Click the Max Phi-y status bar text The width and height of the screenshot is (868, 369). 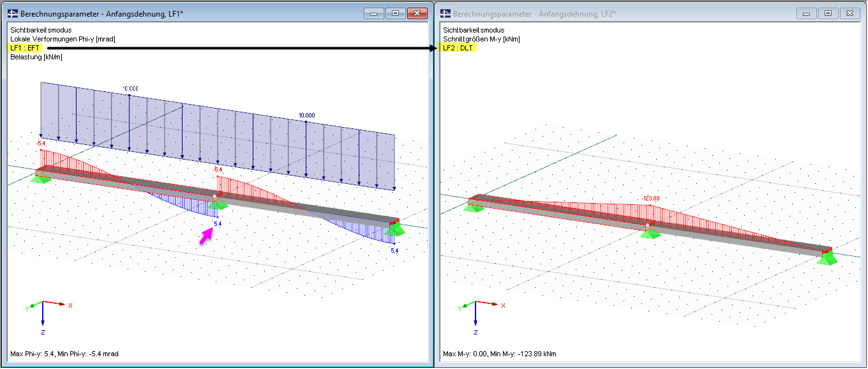(x=64, y=352)
